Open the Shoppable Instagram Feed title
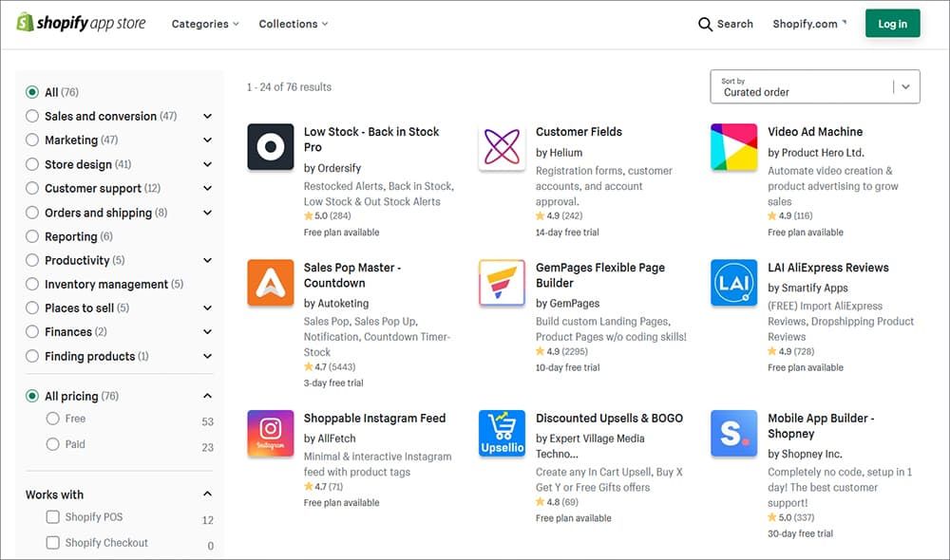Image resolution: width=950 pixels, height=560 pixels. 374,419
